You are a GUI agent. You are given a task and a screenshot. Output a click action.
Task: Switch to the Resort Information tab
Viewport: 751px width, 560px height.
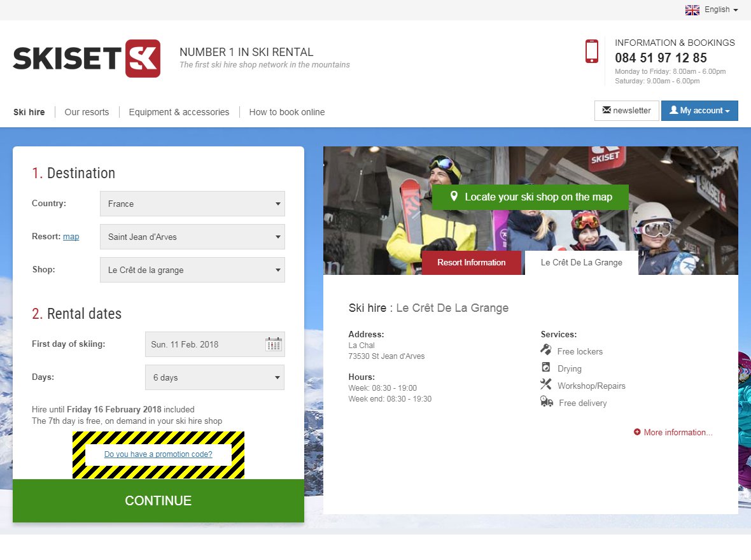[472, 263]
